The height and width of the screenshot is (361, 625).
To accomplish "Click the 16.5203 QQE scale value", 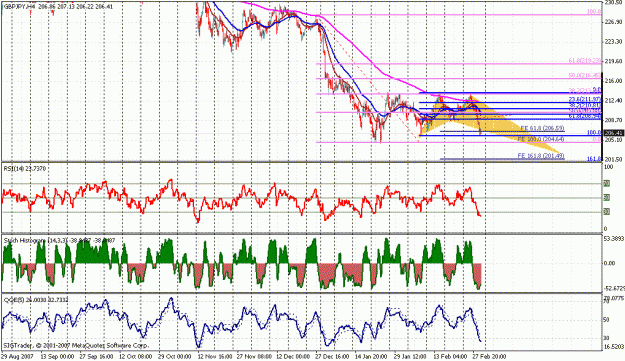I will pos(614,347).
